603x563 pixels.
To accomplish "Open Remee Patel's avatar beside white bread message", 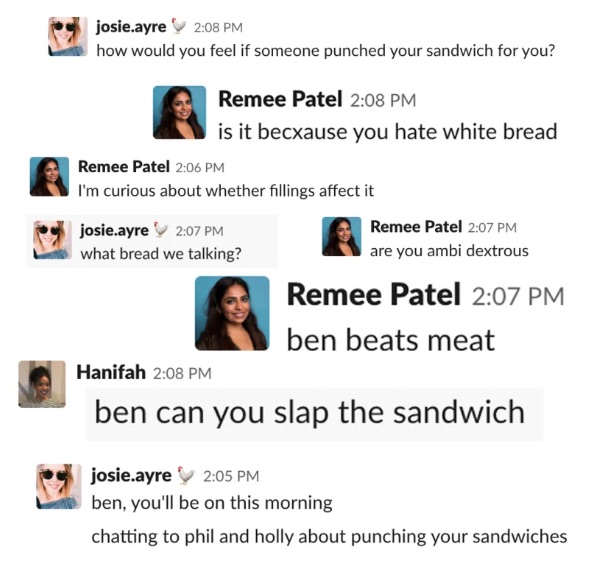I will pos(179,112).
